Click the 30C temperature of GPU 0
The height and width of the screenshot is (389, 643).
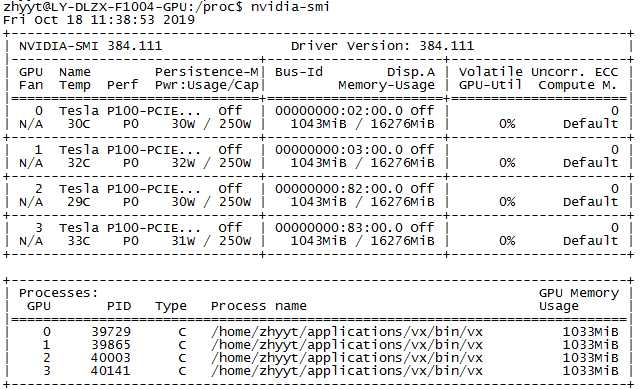coord(79,124)
